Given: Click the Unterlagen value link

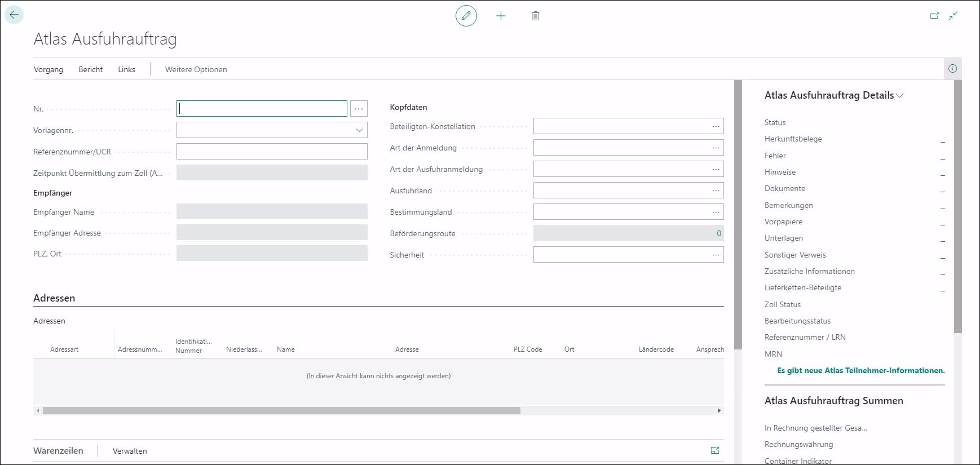Looking at the screenshot, I should (942, 238).
